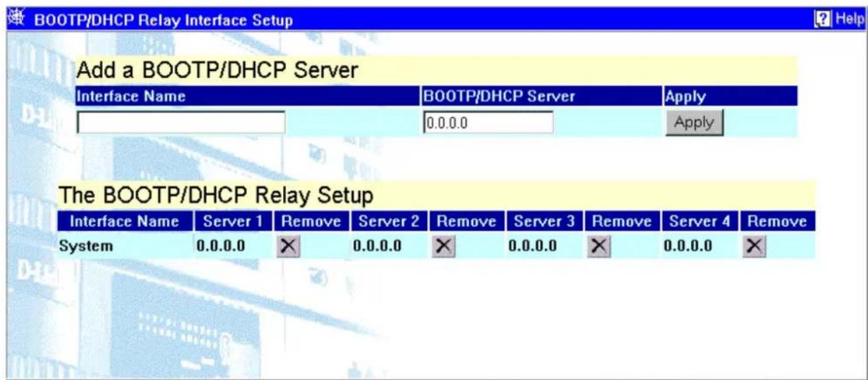868x380 pixels.
Task: Select Server 3 address 0.0.0.0
Action: coord(532,247)
